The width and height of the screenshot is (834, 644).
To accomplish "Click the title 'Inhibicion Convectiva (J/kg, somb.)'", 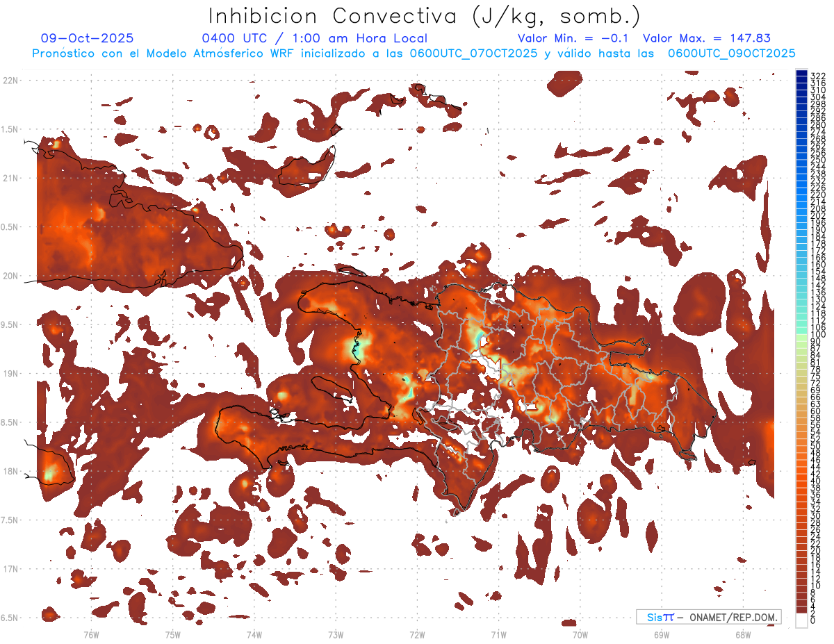I will point(424,16).
